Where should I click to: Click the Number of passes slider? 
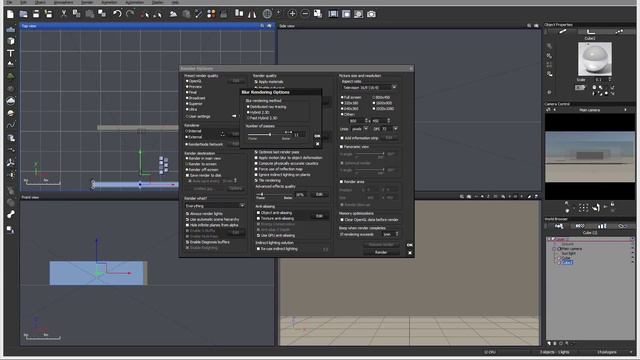270,134
